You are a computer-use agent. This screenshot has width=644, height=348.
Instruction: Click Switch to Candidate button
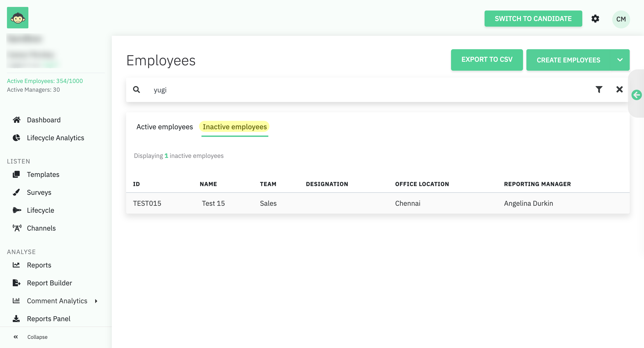[533, 19]
